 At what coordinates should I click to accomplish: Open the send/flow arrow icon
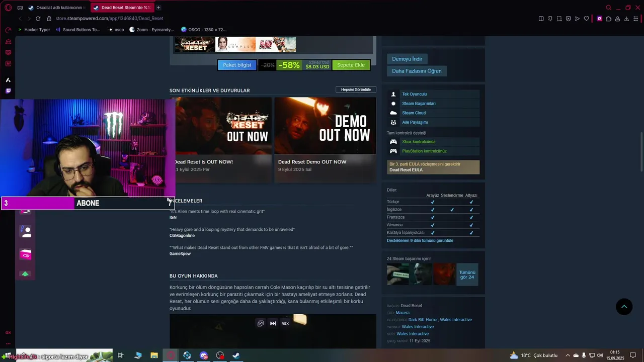coord(577,19)
